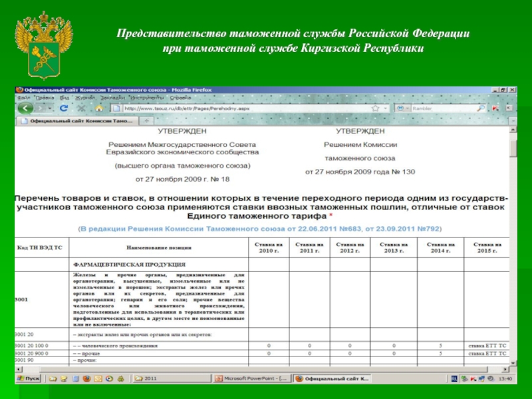Screen dimensions: 532x399
Task: Go back with the green Back arrow
Action: click(25, 108)
